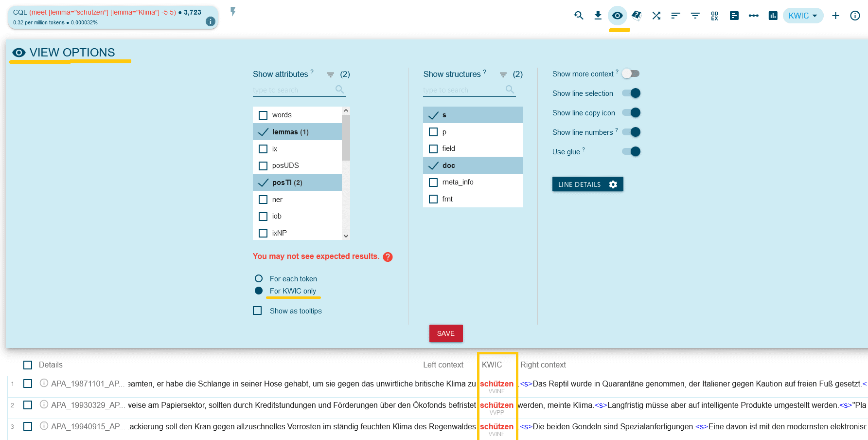Open the frequency icon in toolbar
The width and height of the screenshot is (868, 440).
pyautogui.click(x=734, y=16)
